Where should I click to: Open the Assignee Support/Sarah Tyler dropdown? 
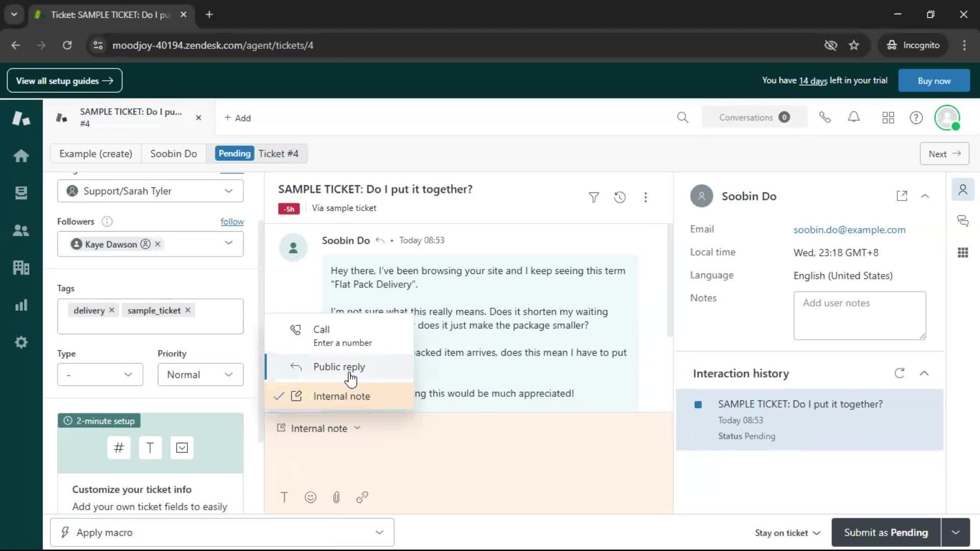click(x=150, y=191)
